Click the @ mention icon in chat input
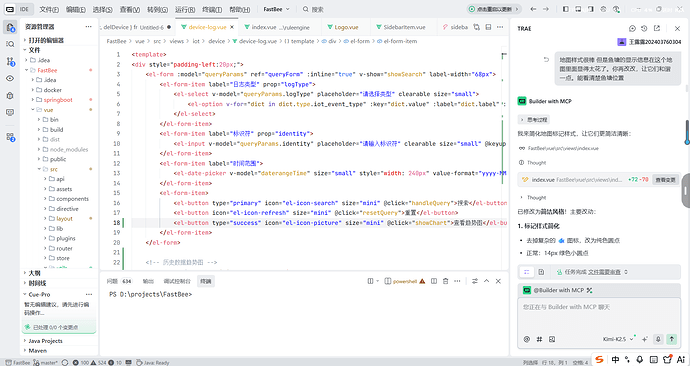Screen dimensions: 690x366 pos(527,339)
